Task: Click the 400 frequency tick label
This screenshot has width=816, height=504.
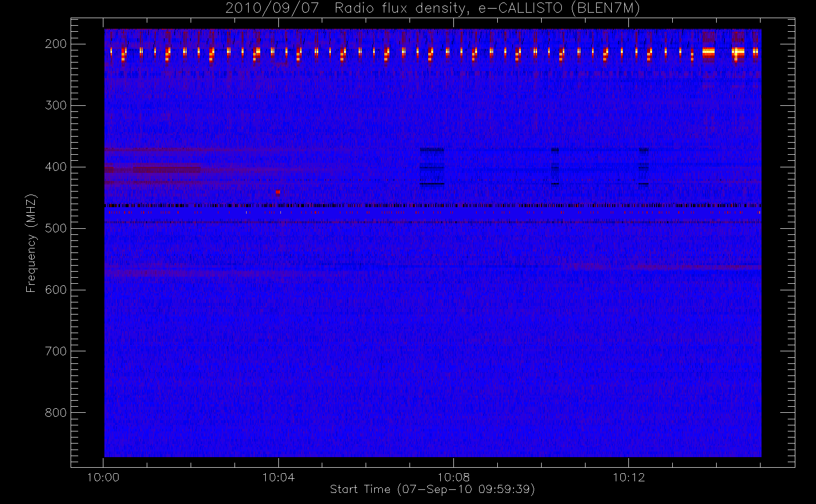Action: (56, 167)
